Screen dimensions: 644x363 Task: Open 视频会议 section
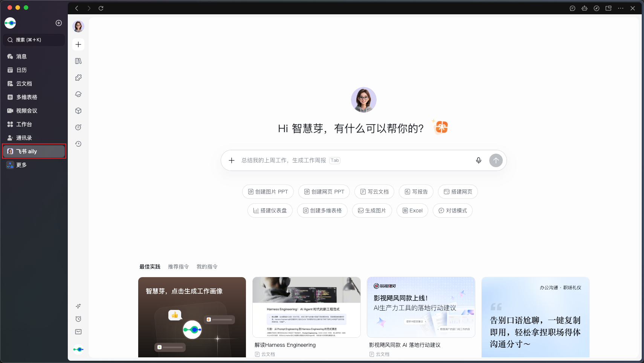point(34,111)
